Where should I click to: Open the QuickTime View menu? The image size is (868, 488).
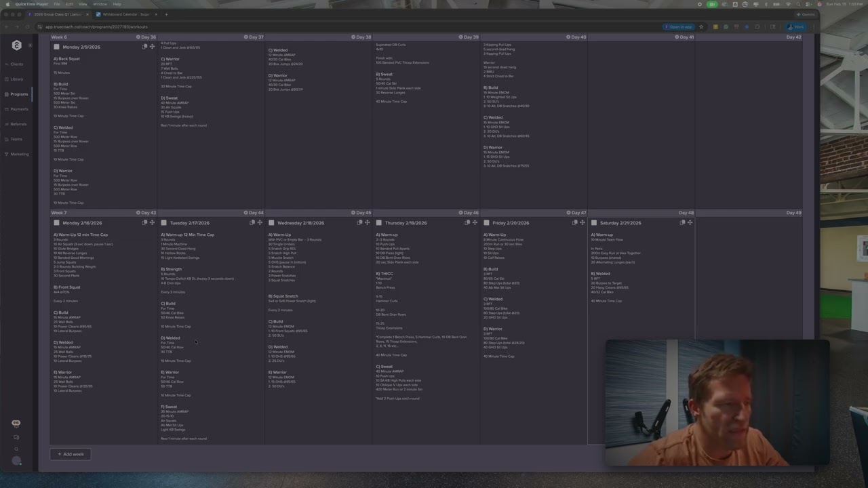coord(83,4)
